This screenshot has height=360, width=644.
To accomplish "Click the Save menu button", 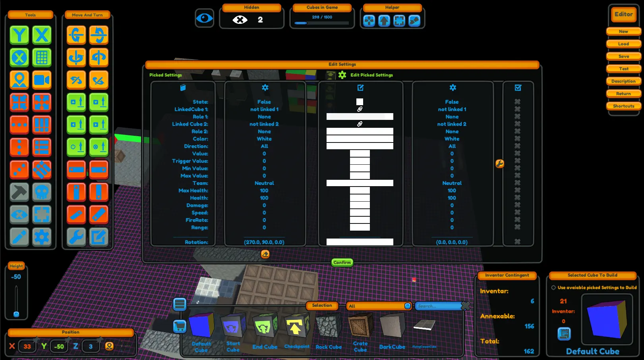I will 623,56.
